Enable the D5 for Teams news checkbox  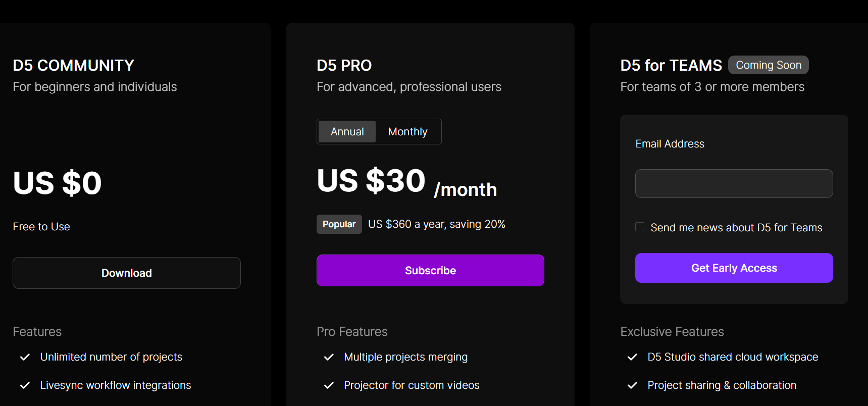tap(640, 227)
